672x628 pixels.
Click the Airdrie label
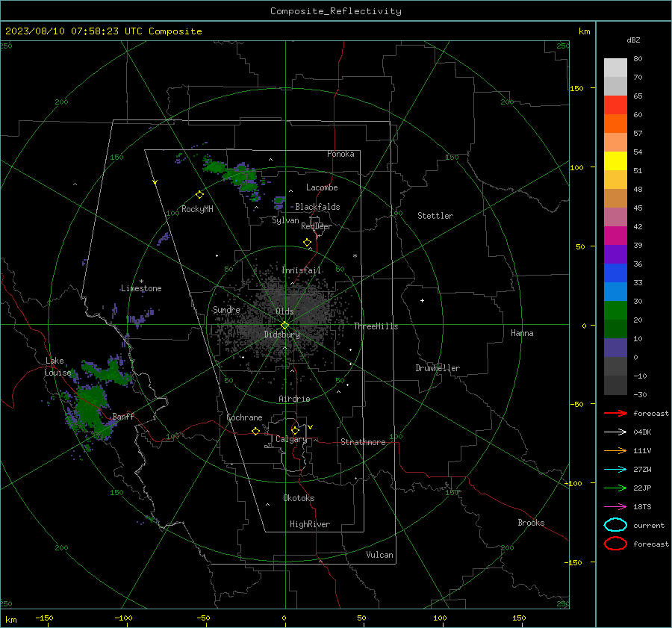(294, 399)
